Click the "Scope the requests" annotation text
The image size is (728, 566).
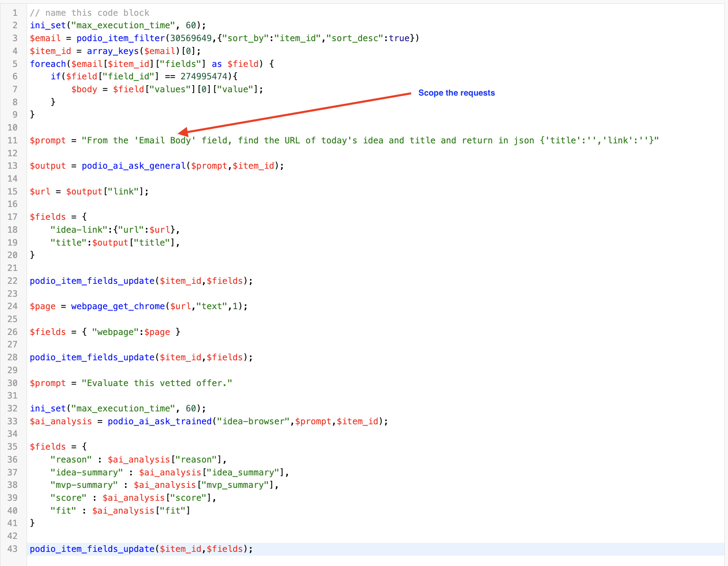pyautogui.click(x=456, y=93)
